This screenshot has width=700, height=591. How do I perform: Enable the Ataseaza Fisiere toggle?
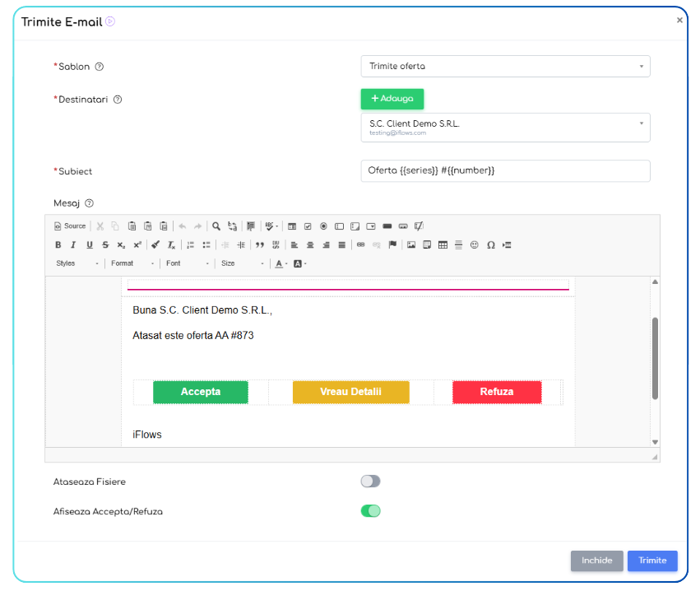[371, 482]
